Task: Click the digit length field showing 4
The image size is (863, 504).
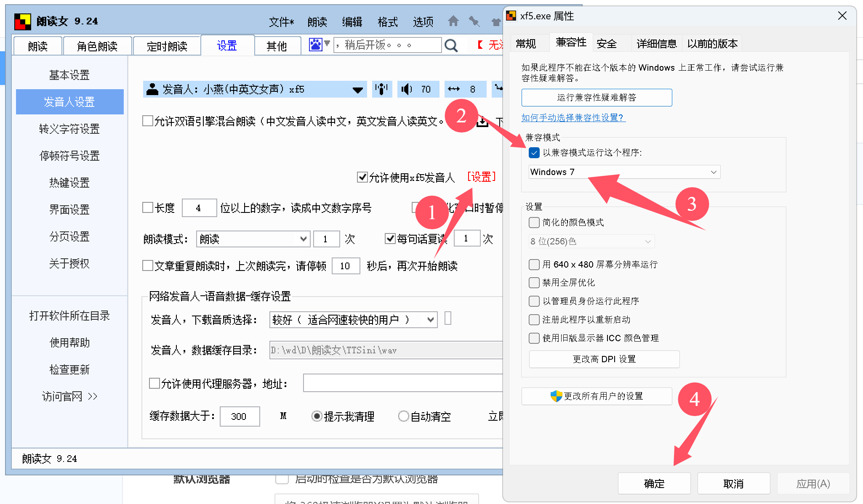Action: (x=199, y=208)
